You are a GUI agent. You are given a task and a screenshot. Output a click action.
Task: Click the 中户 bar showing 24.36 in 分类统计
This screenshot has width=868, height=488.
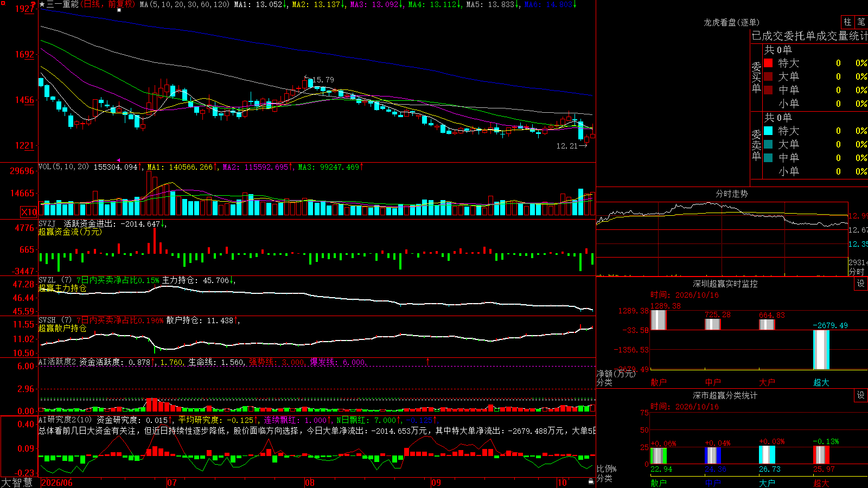712,456
